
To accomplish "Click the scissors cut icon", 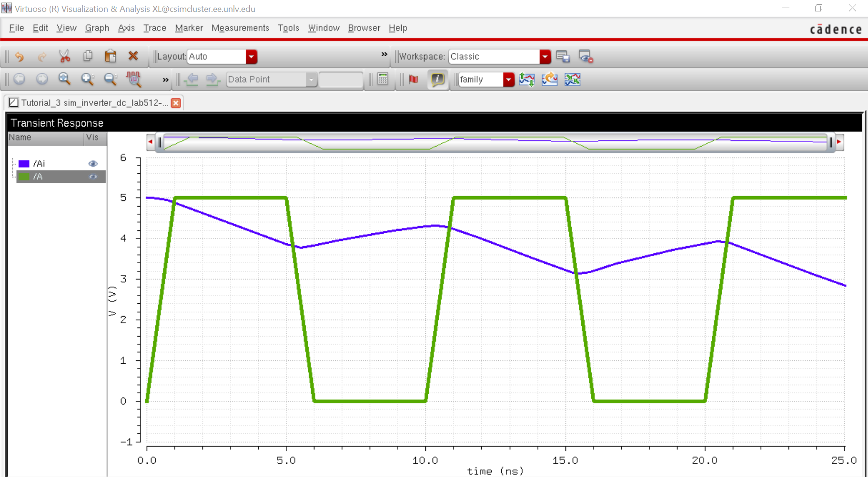I will pos(64,56).
